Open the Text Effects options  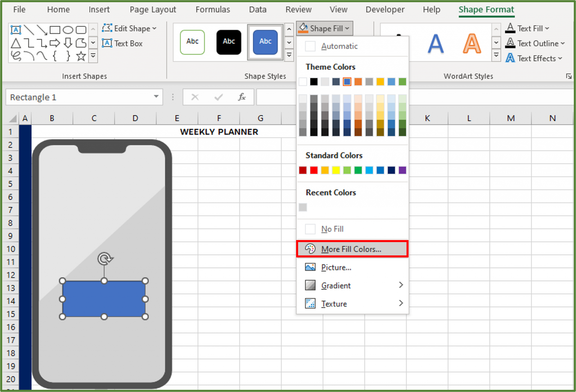pos(534,58)
